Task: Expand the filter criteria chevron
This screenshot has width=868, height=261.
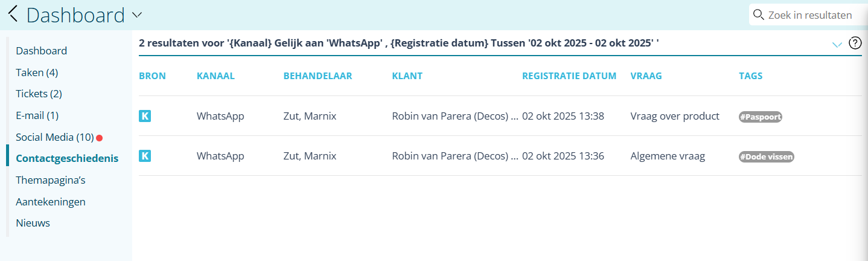Action: pyautogui.click(x=837, y=44)
